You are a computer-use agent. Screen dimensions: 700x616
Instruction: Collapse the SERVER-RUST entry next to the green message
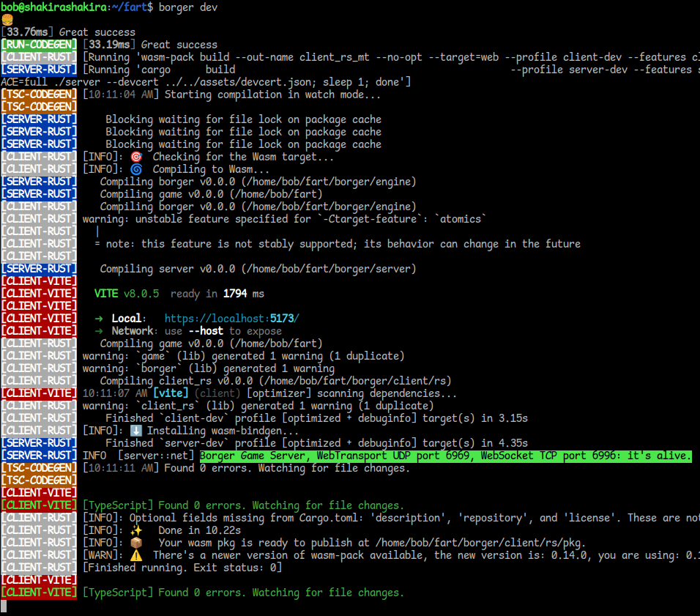39,455
